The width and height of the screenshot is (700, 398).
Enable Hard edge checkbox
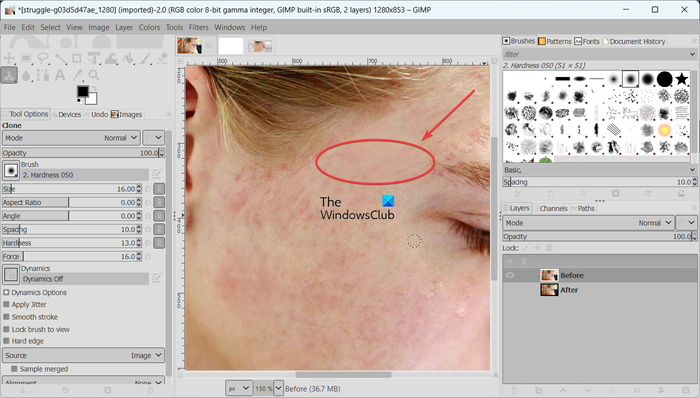click(x=6, y=341)
